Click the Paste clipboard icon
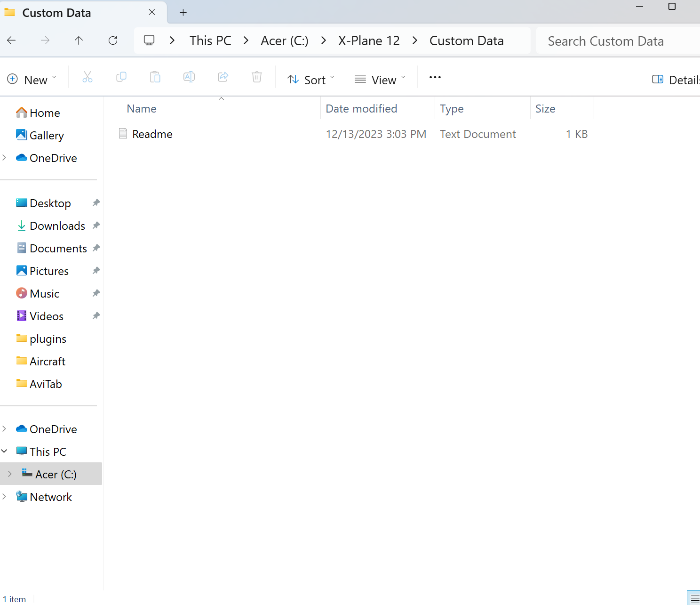Screen dimensions: 700x605 (x=155, y=77)
